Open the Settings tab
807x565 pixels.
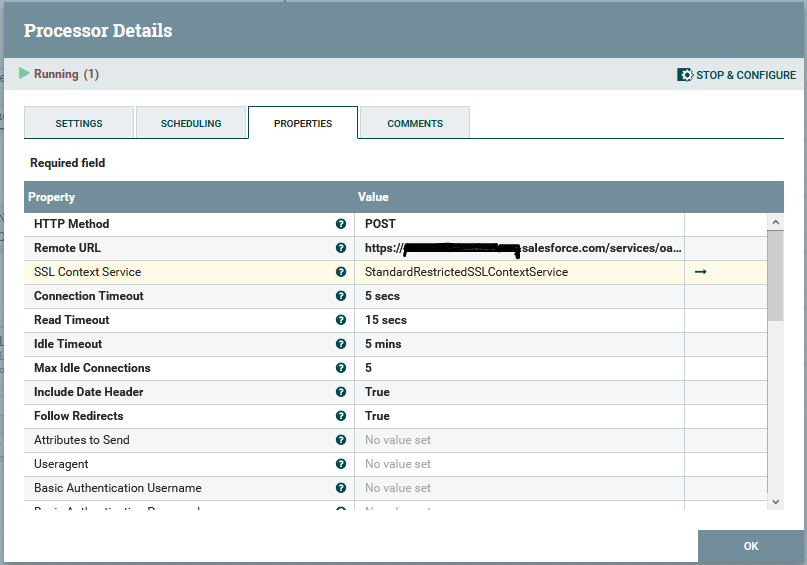79,123
